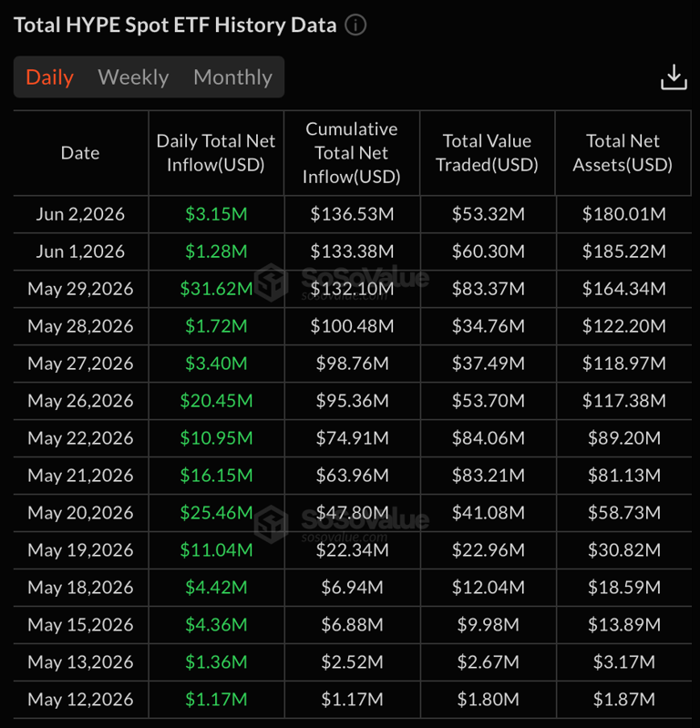This screenshot has height=728, width=700.
Task: Click the $185.22M total net assets value
Action: coord(623,251)
